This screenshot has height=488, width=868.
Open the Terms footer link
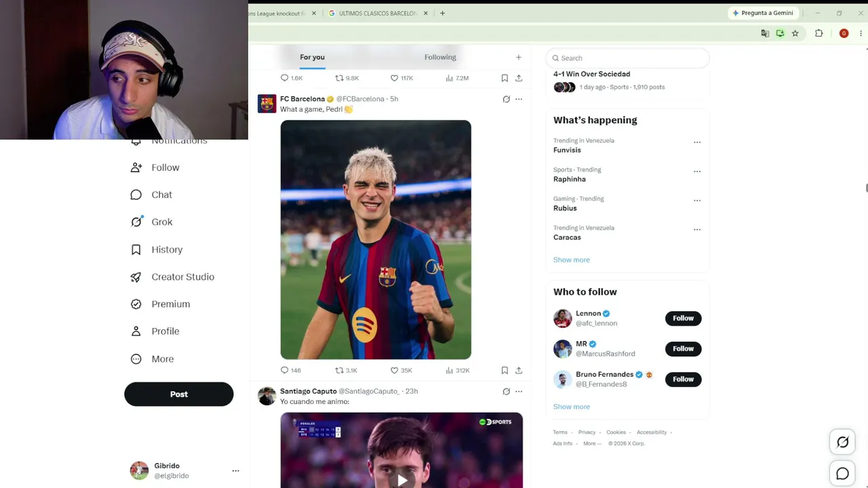(x=560, y=432)
